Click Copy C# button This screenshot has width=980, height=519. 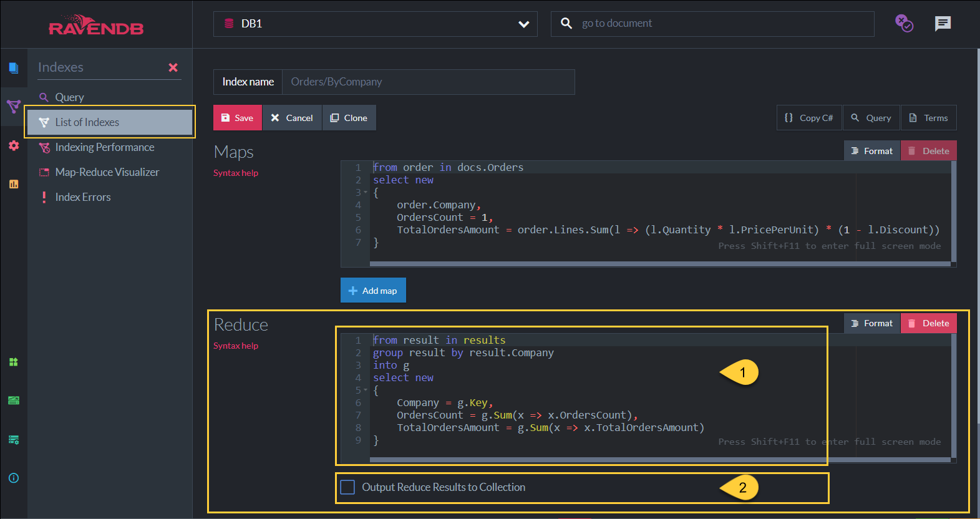click(x=809, y=118)
